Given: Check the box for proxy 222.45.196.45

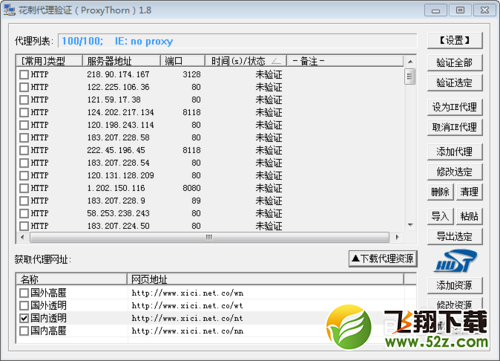Looking at the screenshot, I should pyautogui.click(x=24, y=150).
